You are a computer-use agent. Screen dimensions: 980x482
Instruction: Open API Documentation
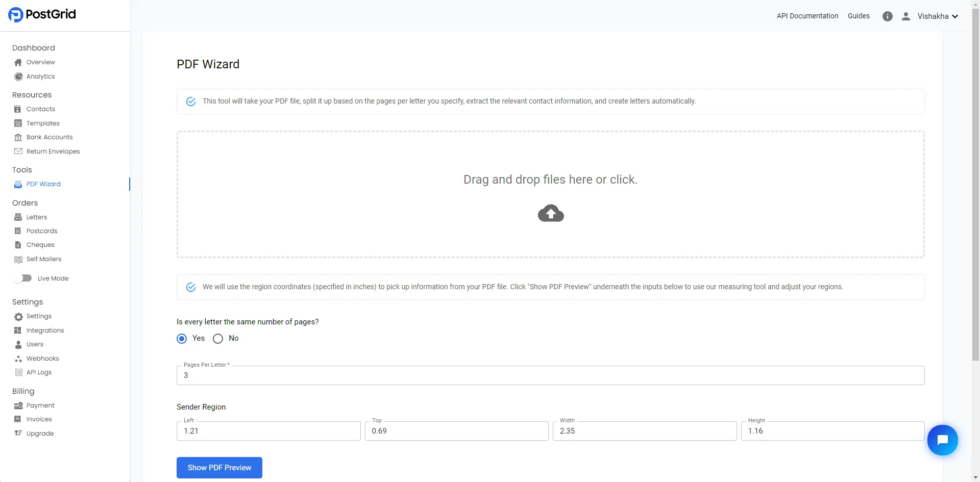807,16
